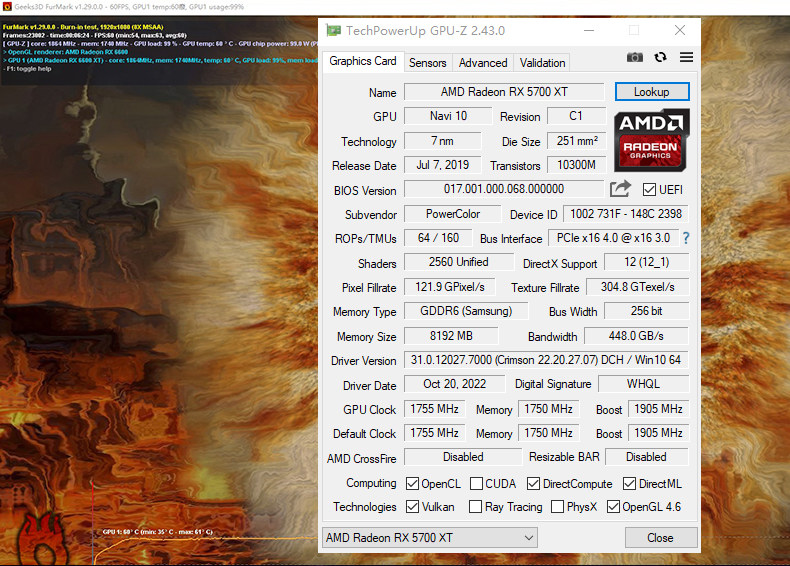Image resolution: width=790 pixels, height=566 pixels.
Task: Click the Digital Signature field WHQL
Action: 643,385
